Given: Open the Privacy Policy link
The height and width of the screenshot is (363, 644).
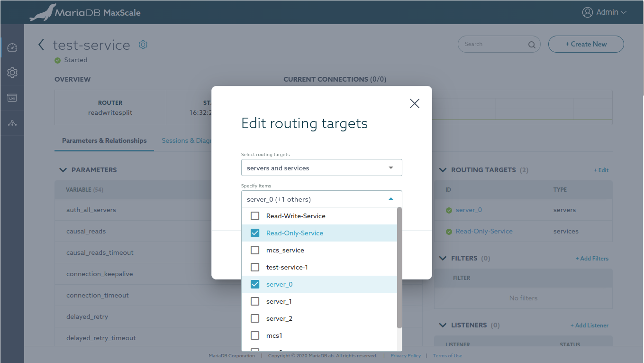Looking at the screenshot, I should (405, 356).
